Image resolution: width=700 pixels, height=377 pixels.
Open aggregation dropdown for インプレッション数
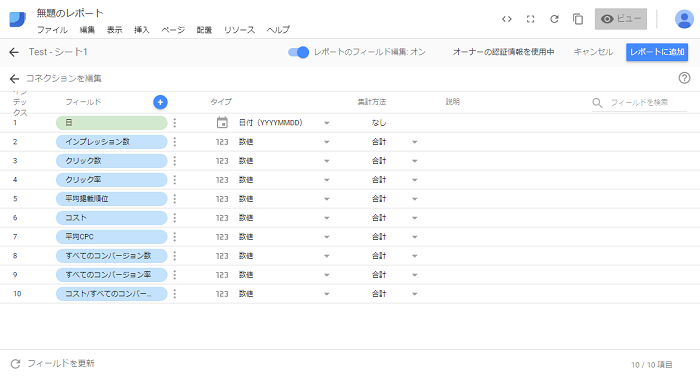pyautogui.click(x=415, y=142)
